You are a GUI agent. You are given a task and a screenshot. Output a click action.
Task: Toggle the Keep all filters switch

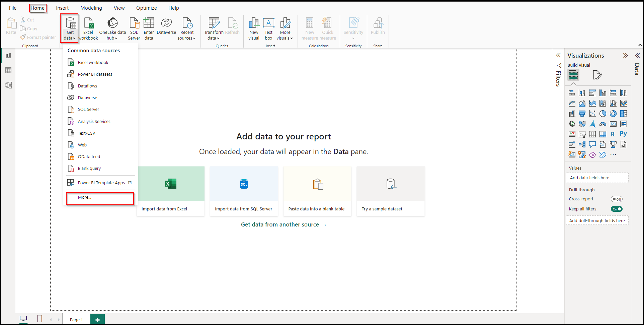pos(617,209)
